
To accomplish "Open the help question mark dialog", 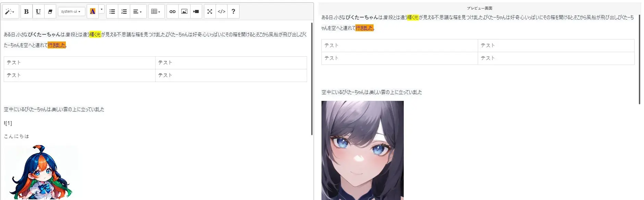I will pyautogui.click(x=233, y=11).
